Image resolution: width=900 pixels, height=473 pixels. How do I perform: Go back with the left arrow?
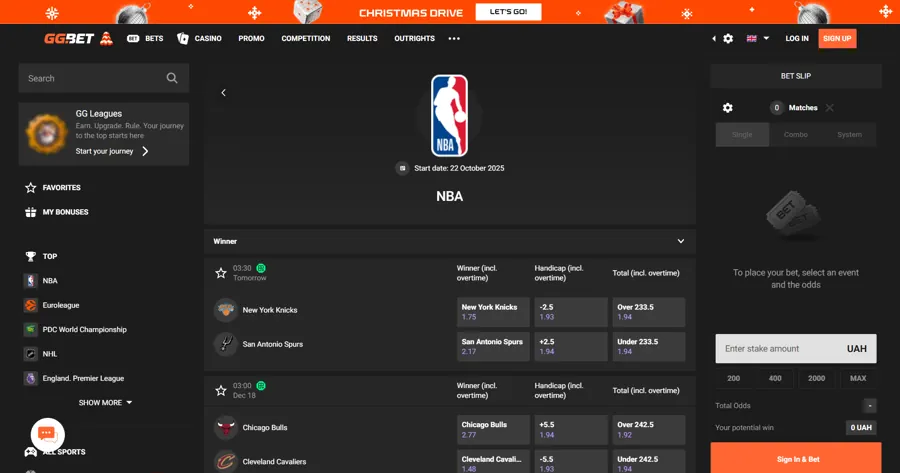[x=223, y=92]
